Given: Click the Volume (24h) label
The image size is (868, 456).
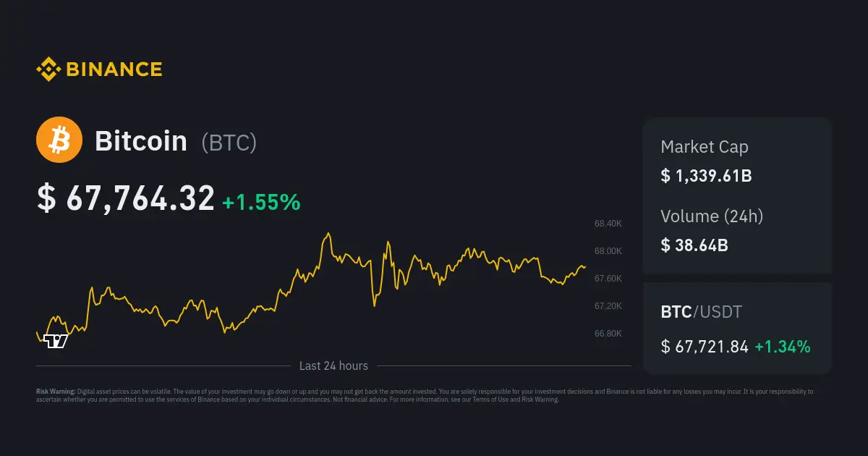Looking at the screenshot, I should point(712,216).
